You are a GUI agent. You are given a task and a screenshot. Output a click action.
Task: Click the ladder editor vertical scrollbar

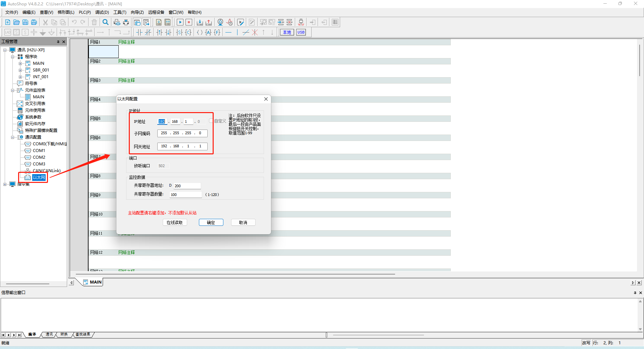640,60
